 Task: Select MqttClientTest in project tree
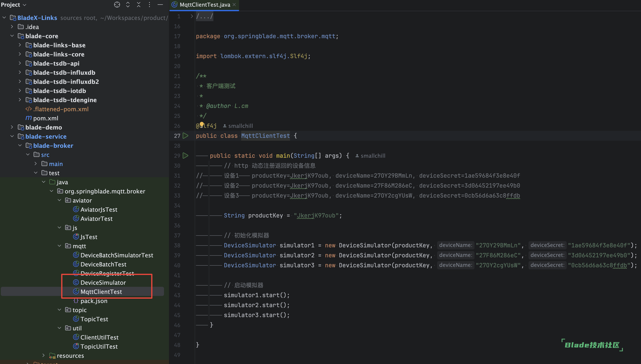(98, 292)
